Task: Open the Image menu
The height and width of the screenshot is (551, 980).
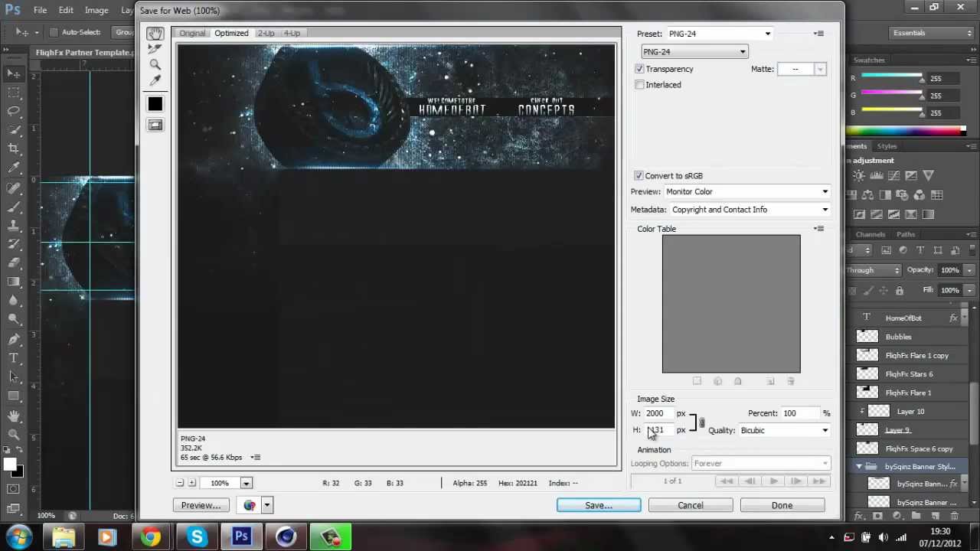Action: (x=96, y=10)
